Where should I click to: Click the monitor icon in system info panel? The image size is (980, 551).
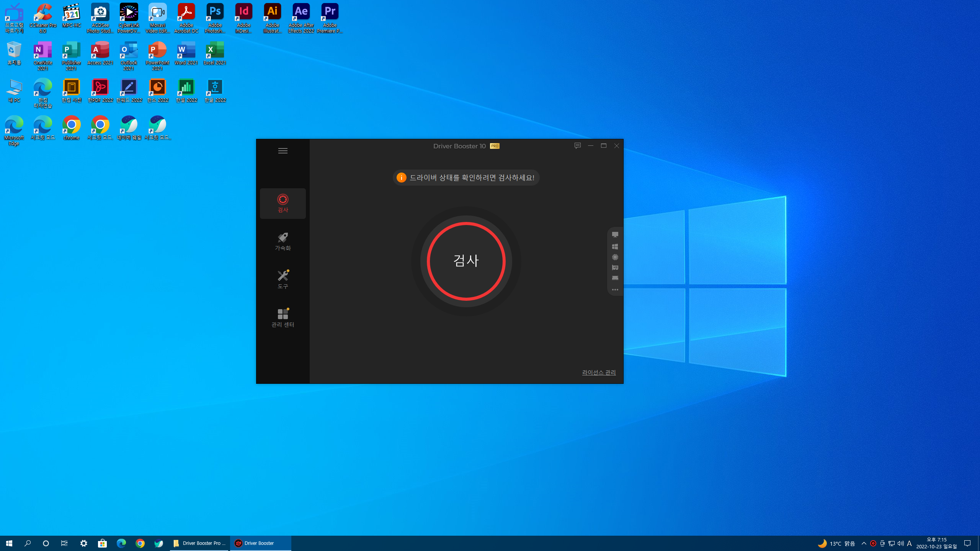pyautogui.click(x=615, y=235)
